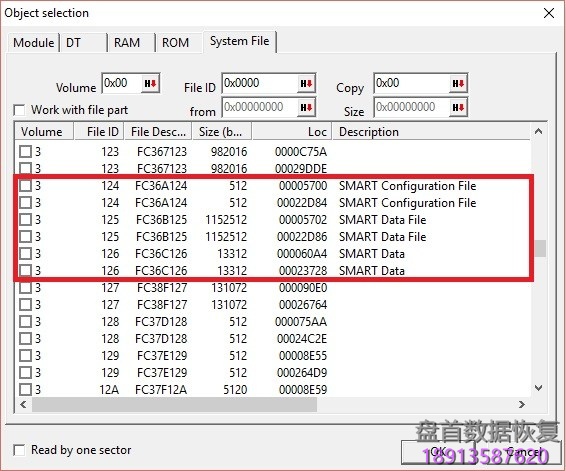This screenshot has height=471, width=566.
Task: Check the row with Loc 00026764
Action: tap(25, 305)
